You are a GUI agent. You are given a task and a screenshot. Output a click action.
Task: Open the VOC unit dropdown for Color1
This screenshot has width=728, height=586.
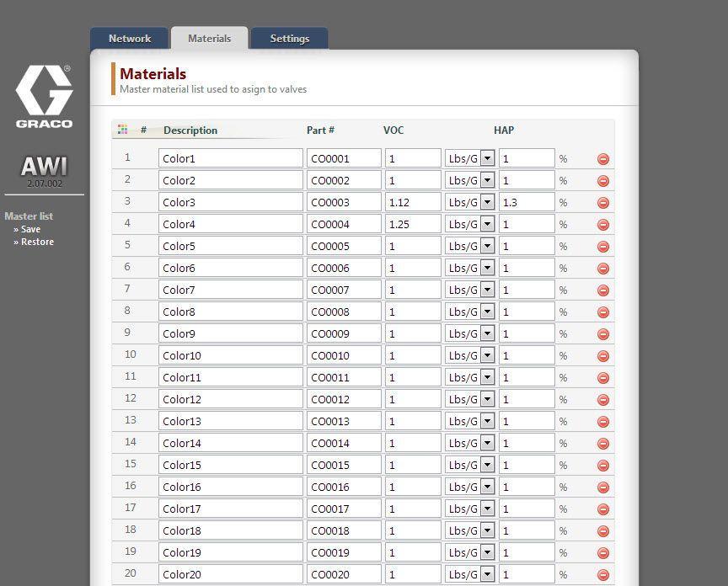pos(469,158)
